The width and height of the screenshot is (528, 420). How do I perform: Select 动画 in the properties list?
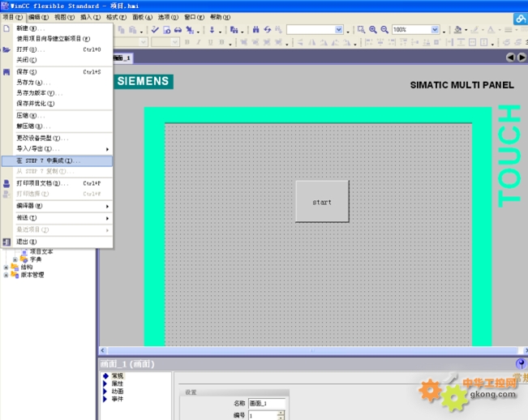pos(118,392)
